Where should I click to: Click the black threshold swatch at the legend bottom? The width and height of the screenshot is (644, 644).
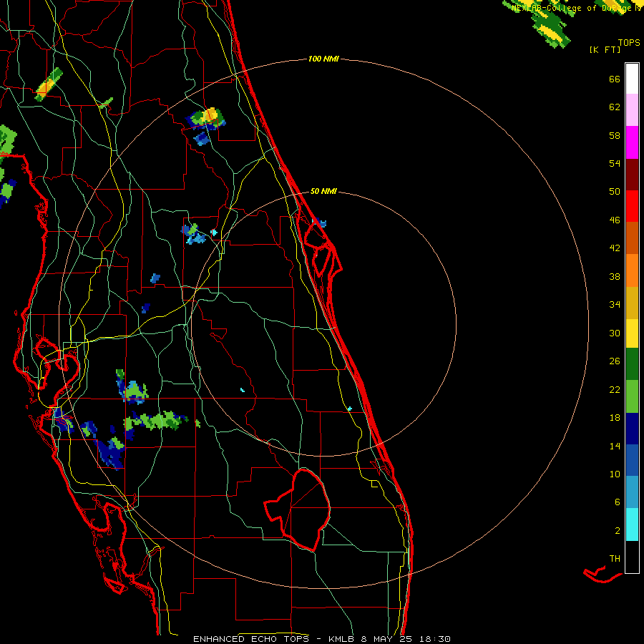tap(632, 557)
